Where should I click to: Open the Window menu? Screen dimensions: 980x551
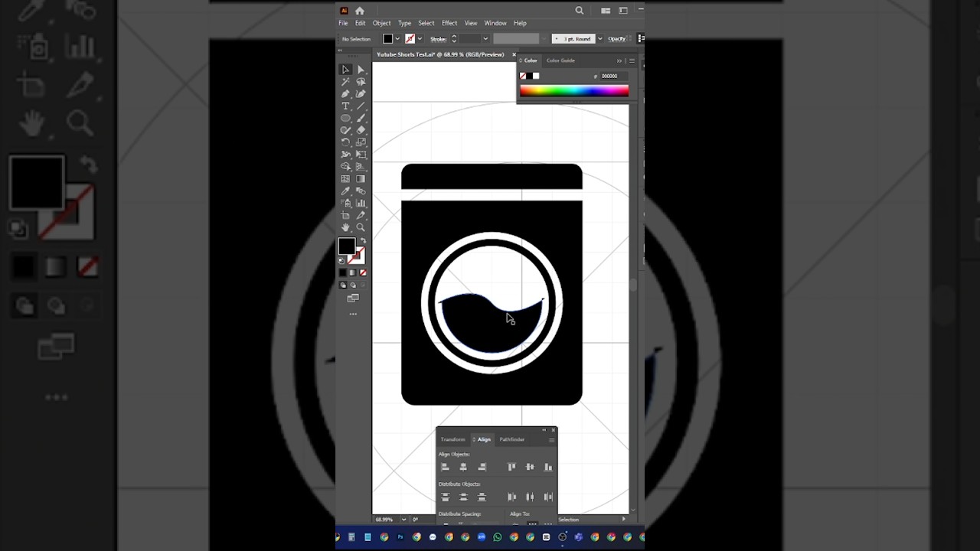tap(495, 23)
